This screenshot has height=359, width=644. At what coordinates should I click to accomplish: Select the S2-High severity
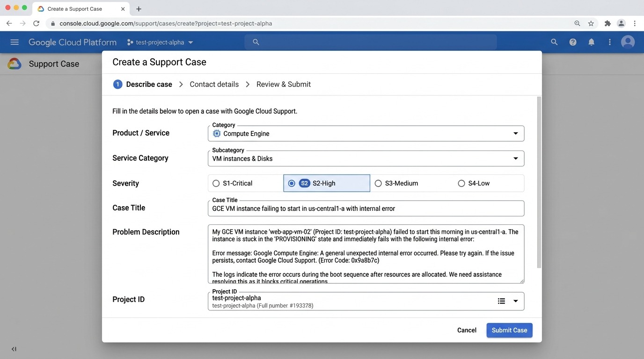coord(327,183)
